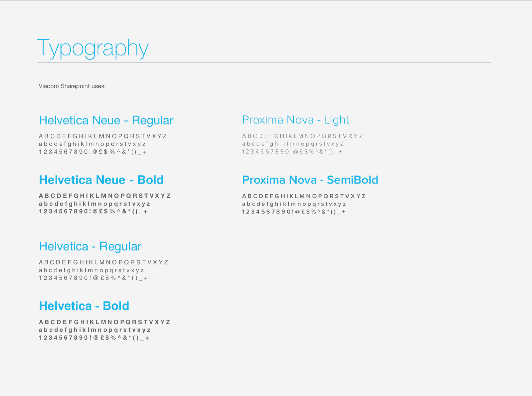Image resolution: width=532 pixels, height=396 pixels.
Task: Click numerals line under Proxima Nova Light
Action: pos(292,152)
